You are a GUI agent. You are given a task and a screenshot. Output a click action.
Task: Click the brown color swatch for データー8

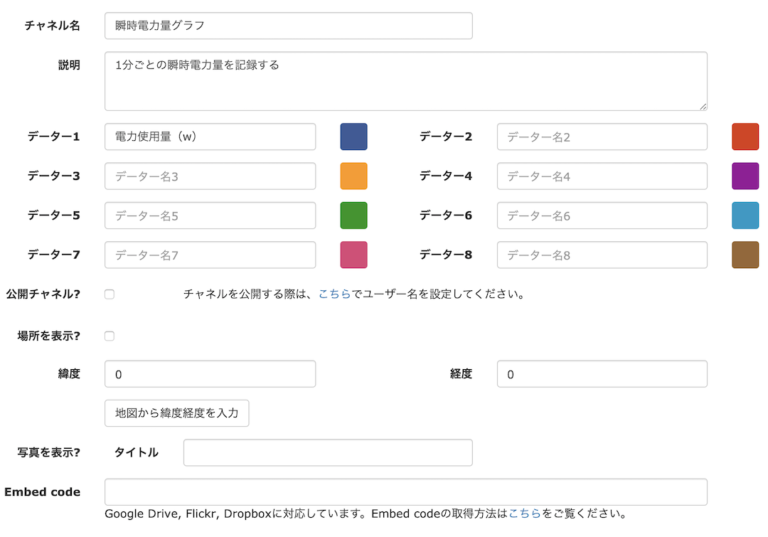[x=745, y=255]
